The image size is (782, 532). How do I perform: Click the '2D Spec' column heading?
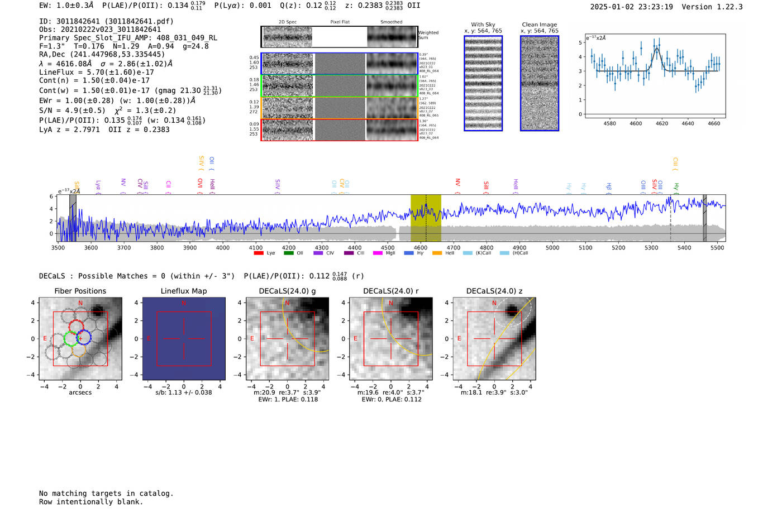click(288, 22)
